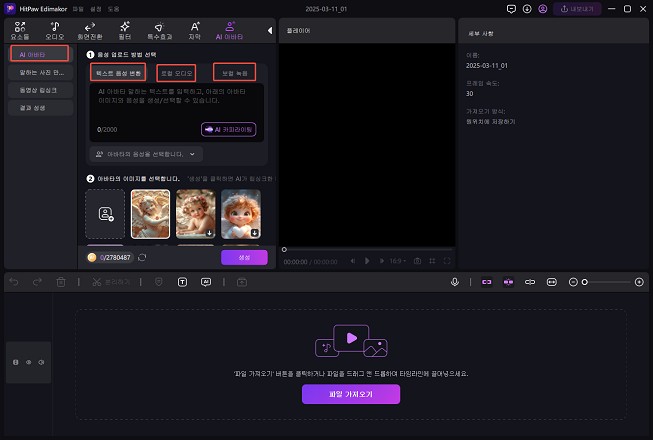Viewport: 653px width, 440px height.
Task: Open the avatar voice selection dropdown
Action: click(146, 154)
